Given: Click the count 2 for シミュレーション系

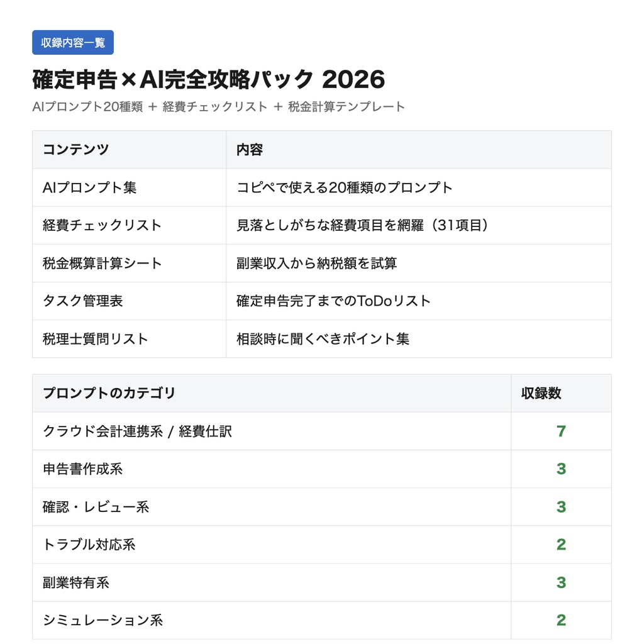Looking at the screenshot, I should pyautogui.click(x=561, y=620).
